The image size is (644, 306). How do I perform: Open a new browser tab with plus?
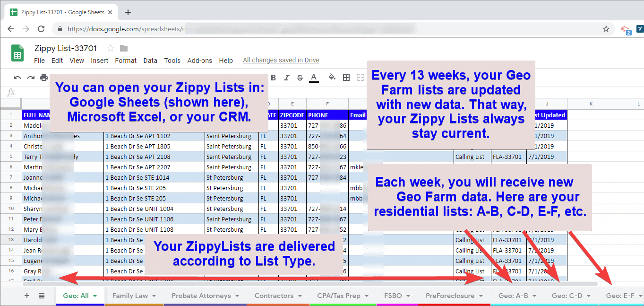pos(128,12)
